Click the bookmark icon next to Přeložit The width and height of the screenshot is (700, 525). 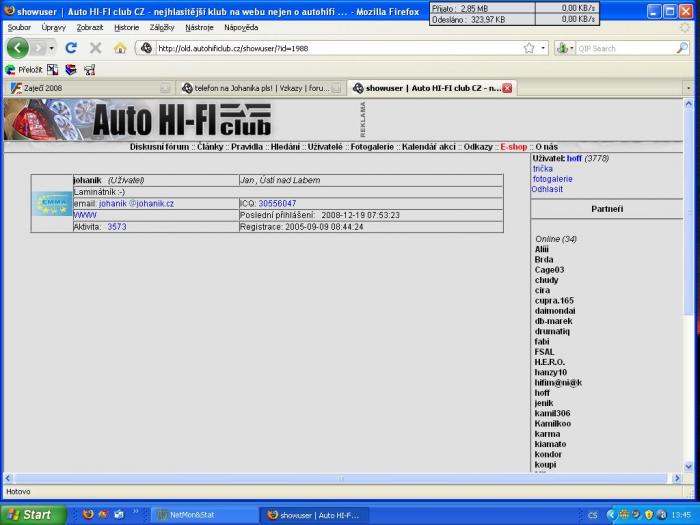53,70
